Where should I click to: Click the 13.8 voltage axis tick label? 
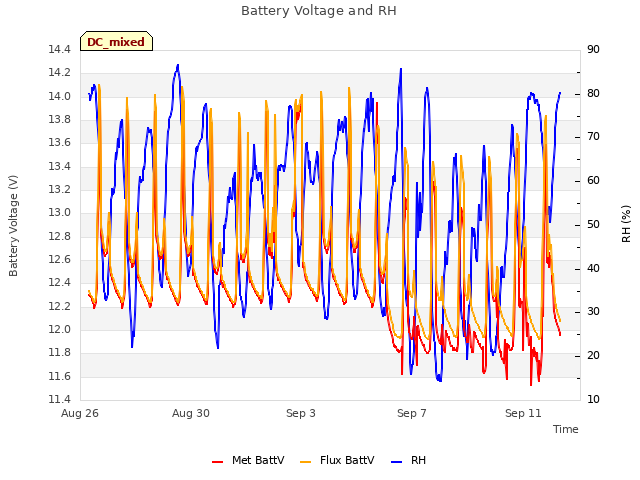[59, 120]
